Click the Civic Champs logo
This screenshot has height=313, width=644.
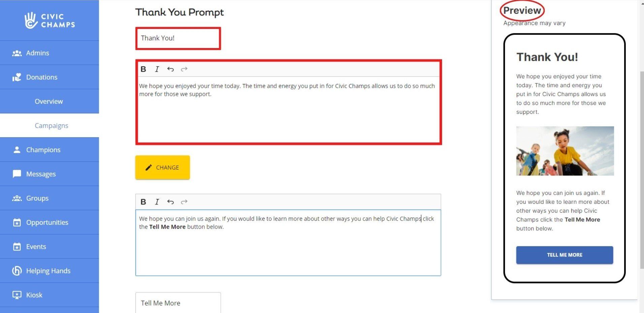point(50,21)
